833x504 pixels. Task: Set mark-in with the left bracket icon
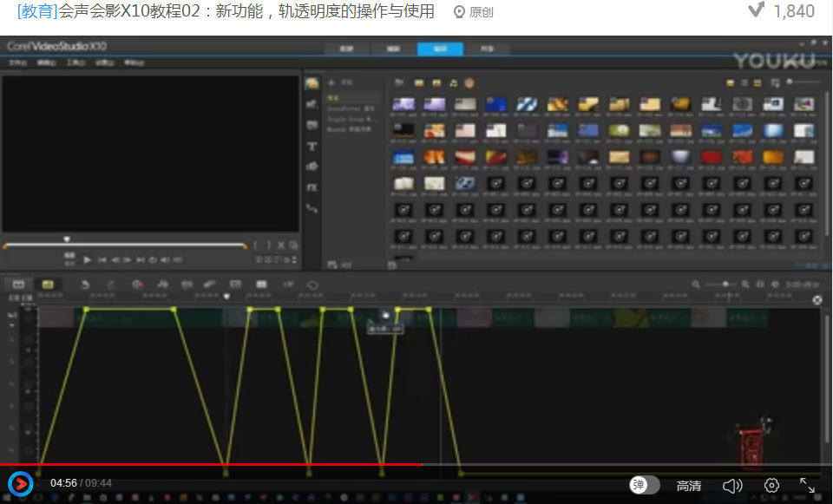[255, 245]
